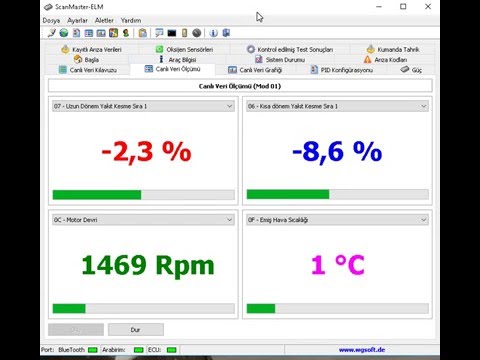Open the Aletler menu
The image size is (480, 360).
coord(104,20)
